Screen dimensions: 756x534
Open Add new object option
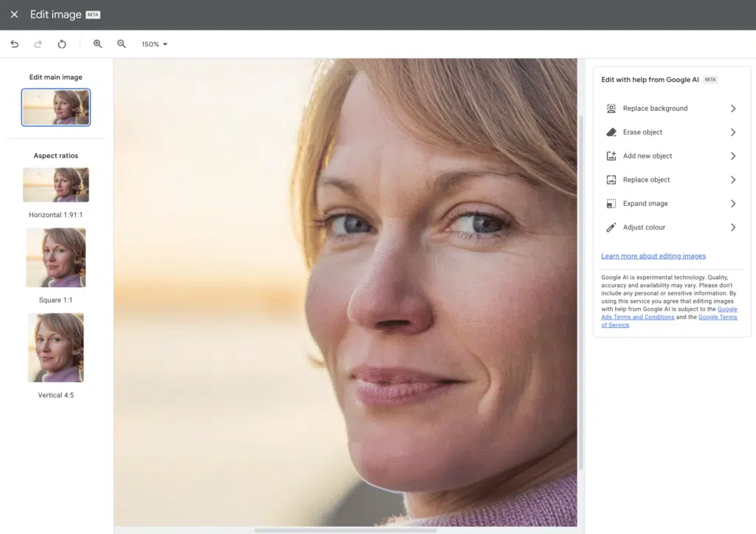(x=672, y=156)
